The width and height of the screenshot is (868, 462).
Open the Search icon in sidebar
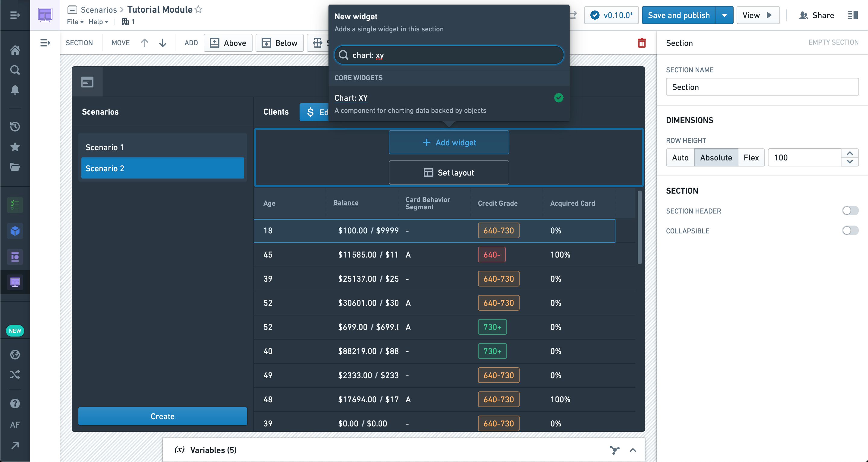[x=15, y=70]
